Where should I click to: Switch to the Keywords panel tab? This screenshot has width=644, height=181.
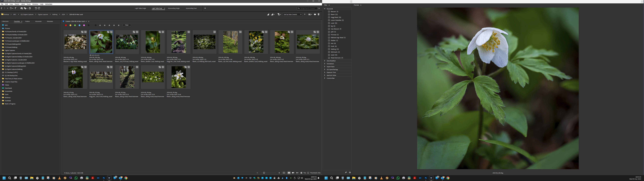[38, 21]
